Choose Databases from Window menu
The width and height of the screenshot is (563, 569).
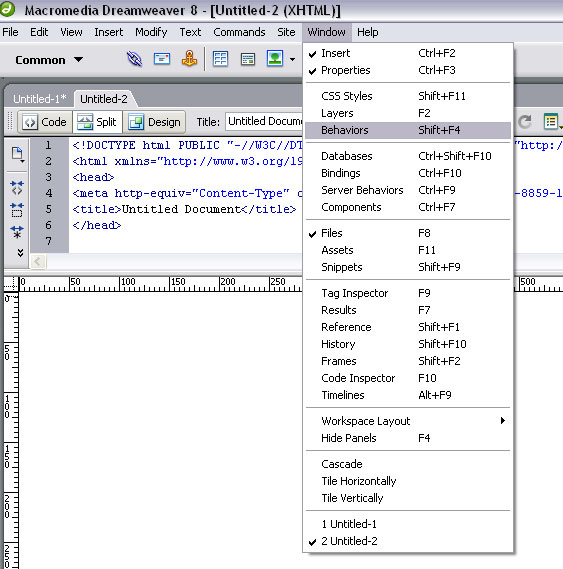[408, 156]
